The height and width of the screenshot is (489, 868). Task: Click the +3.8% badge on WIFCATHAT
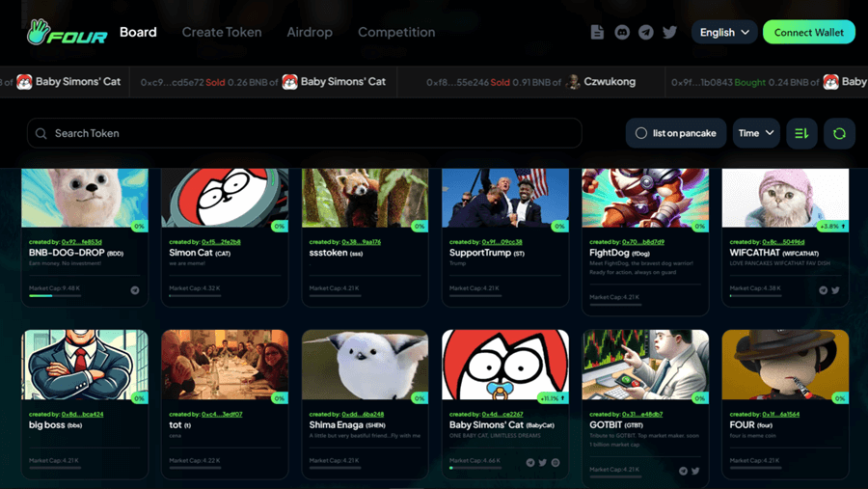point(832,227)
